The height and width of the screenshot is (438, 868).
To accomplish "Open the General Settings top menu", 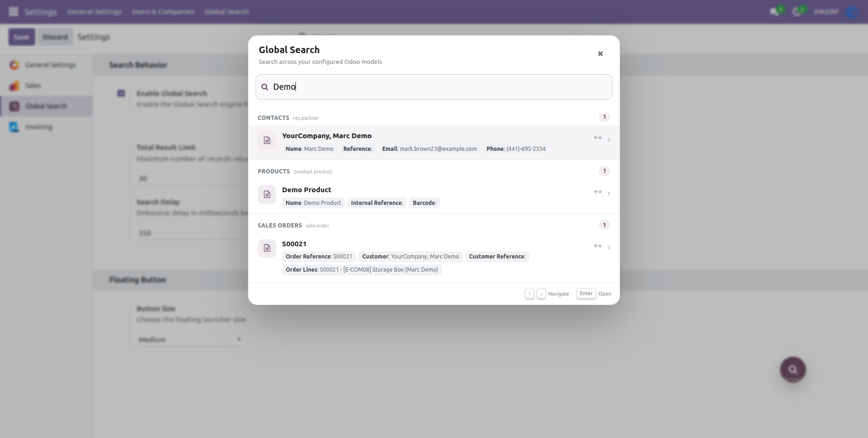I will tap(94, 12).
